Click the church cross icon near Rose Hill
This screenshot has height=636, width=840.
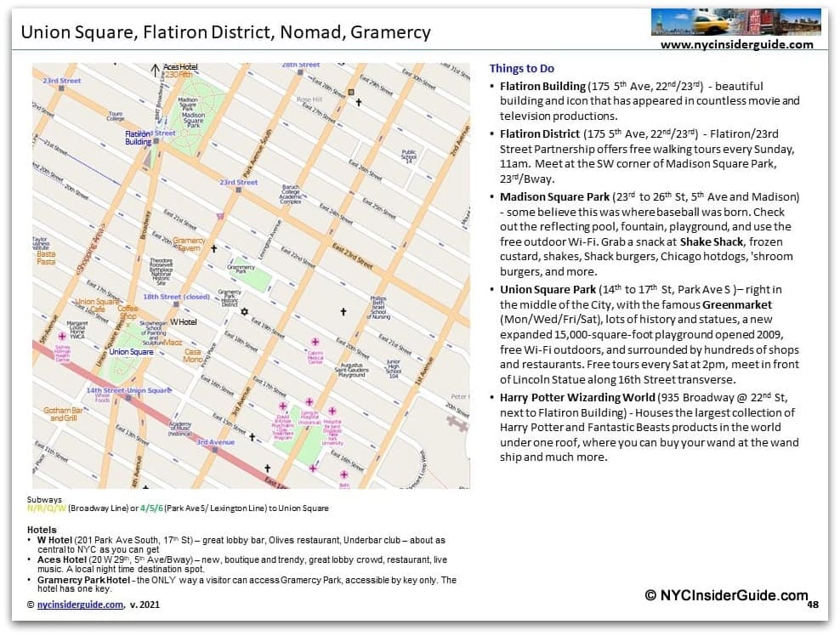(x=359, y=102)
